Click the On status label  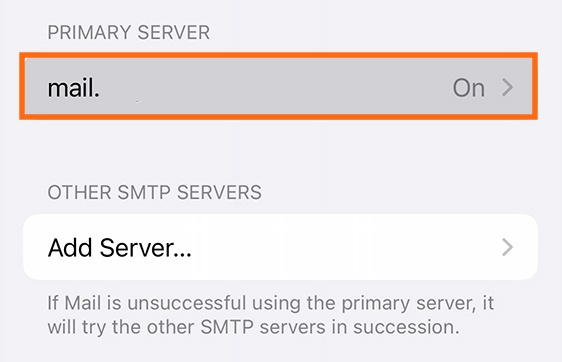point(468,88)
